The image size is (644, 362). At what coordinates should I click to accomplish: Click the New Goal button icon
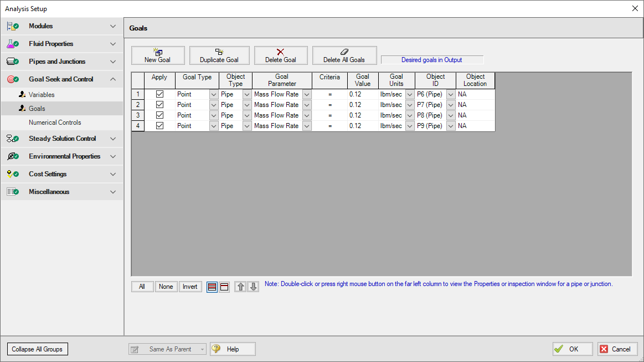[x=157, y=52]
